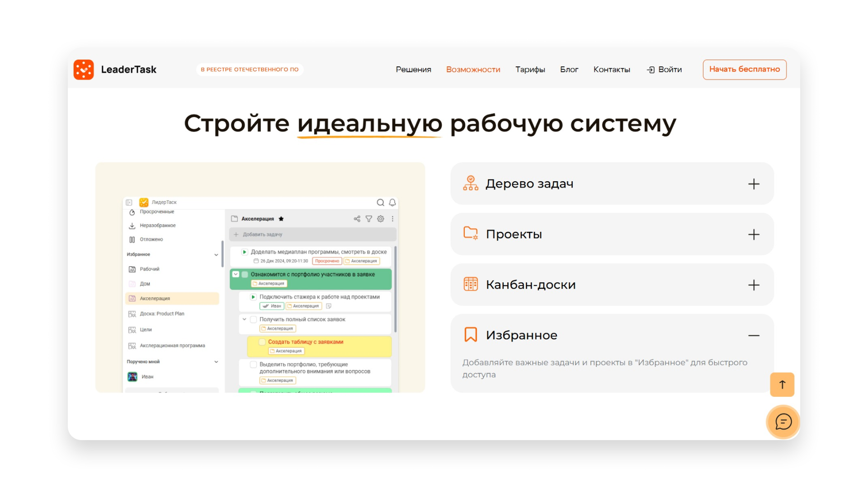Open the Тарифы menu item

pyautogui.click(x=530, y=69)
